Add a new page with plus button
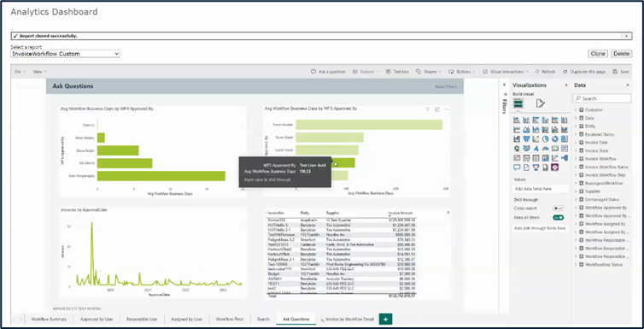The width and height of the screenshot is (644, 329). point(386,319)
